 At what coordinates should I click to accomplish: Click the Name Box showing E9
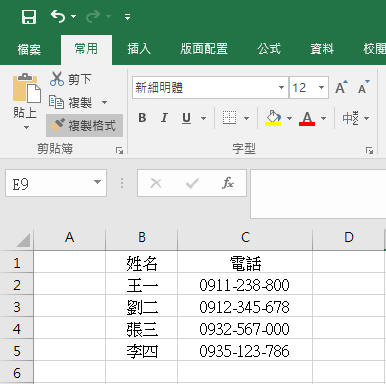(x=48, y=183)
